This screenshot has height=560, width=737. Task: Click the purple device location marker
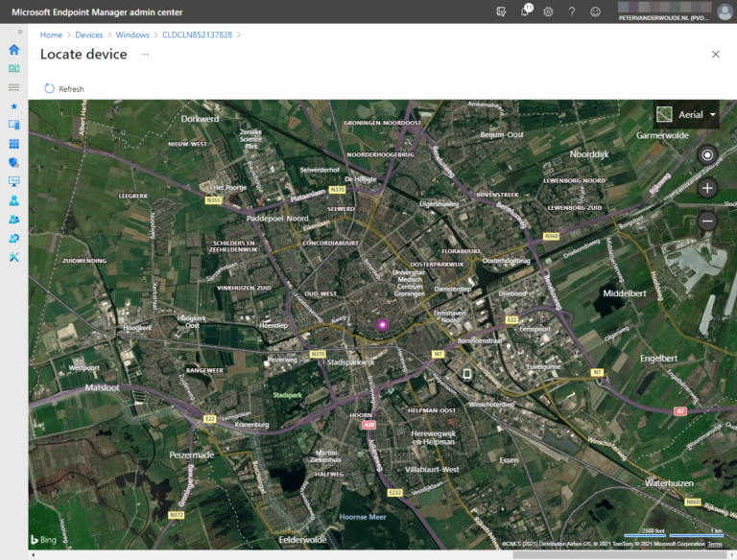click(382, 325)
